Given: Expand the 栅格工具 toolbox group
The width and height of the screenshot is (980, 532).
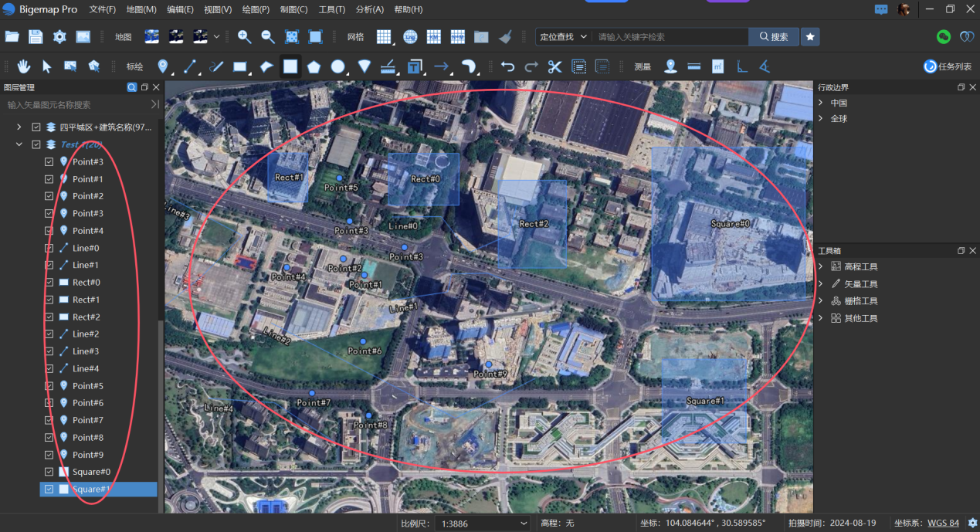Looking at the screenshot, I should click(x=821, y=301).
